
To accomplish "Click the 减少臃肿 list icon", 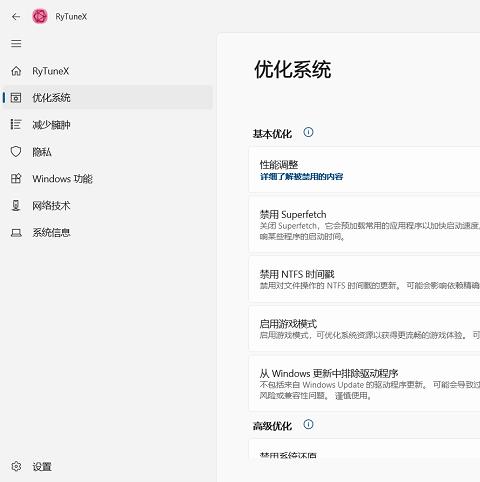I will pos(16,124).
